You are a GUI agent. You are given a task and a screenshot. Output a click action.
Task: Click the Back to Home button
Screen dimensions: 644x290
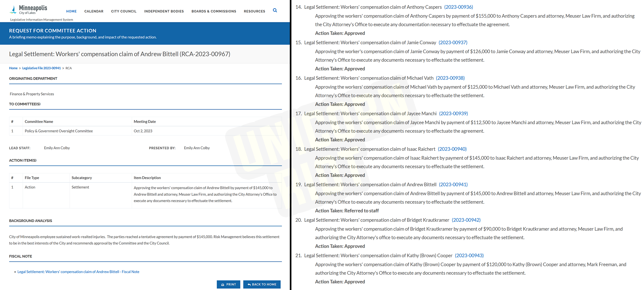(x=262, y=284)
